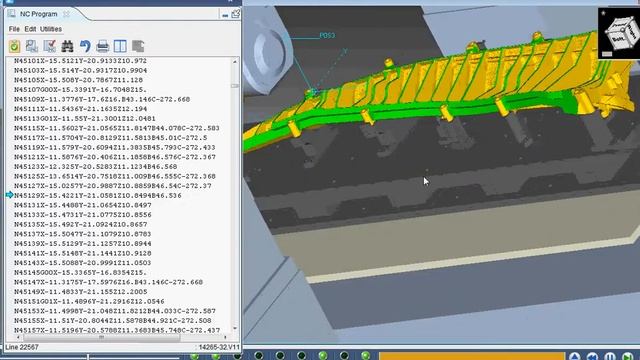Select line N45139X-15.5129Y-21.1257Z10.8944
Screen dimensions: 640x360
(83, 244)
